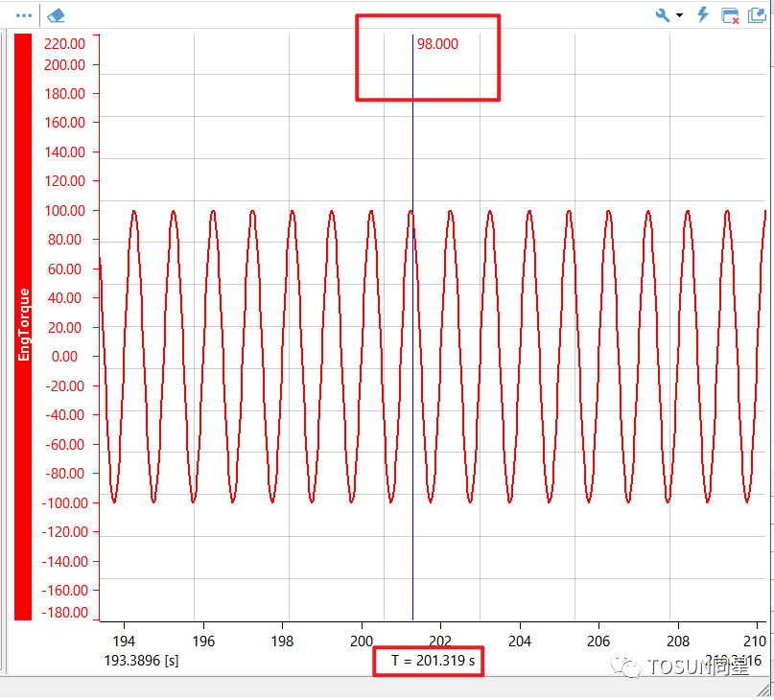
Task: Click the Y-axis label 60.00
Action: (x=64, y=269)
